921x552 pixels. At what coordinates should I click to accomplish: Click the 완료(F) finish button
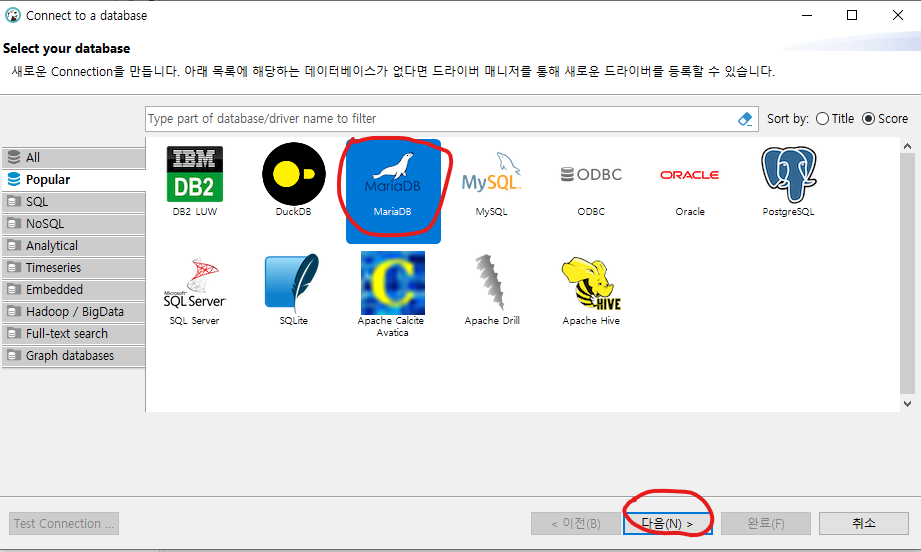766,523
